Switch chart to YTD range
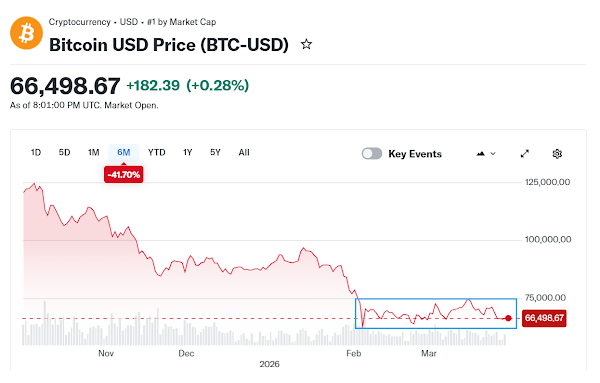The image size is (600, 383). pos(157,153)
